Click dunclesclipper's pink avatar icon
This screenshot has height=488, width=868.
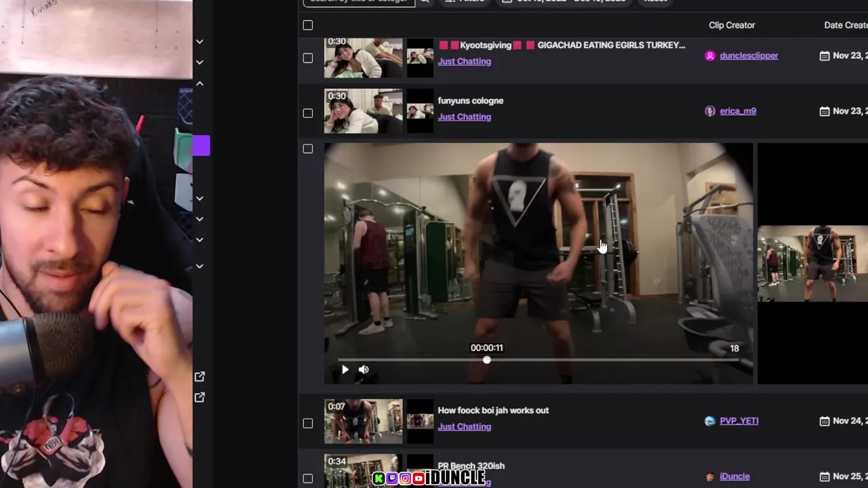coord(710,56)
